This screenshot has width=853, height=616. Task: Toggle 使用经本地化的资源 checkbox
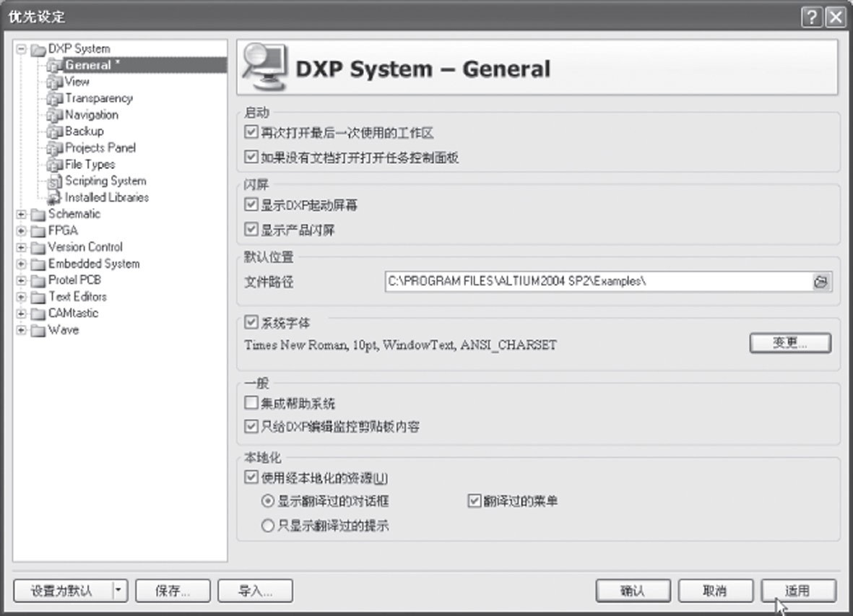(x=251, y=477)
